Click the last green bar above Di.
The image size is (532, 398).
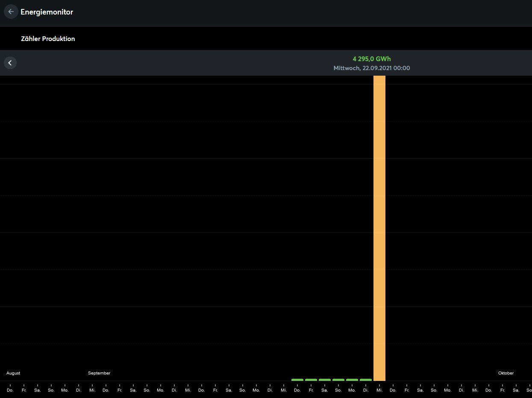366,380
